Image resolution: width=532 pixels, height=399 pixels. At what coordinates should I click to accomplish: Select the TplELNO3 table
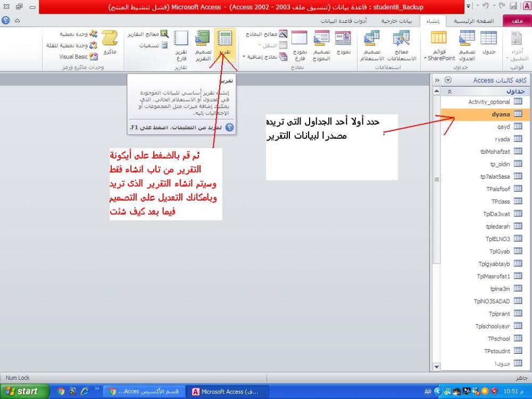pyautogui.click(x=485, y=239)
